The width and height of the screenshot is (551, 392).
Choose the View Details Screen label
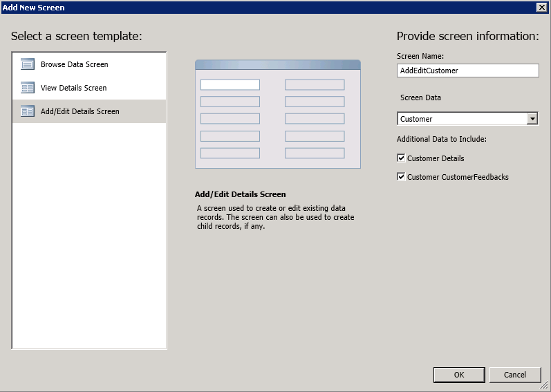coord(73,88)
